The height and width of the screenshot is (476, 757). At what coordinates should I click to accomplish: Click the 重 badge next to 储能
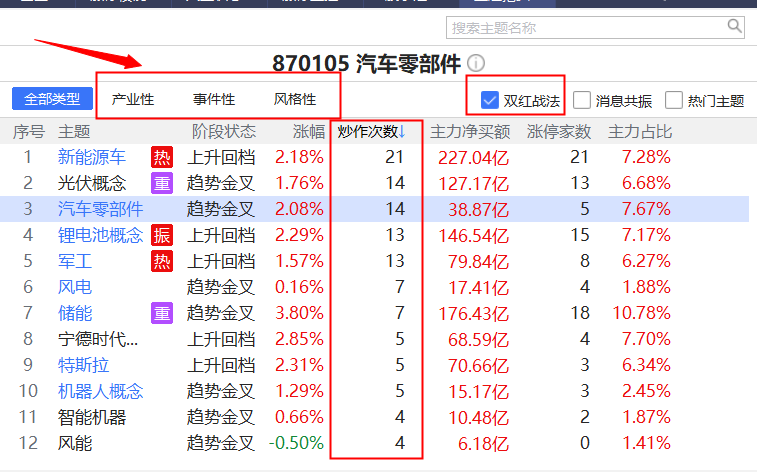pos(161,313)
